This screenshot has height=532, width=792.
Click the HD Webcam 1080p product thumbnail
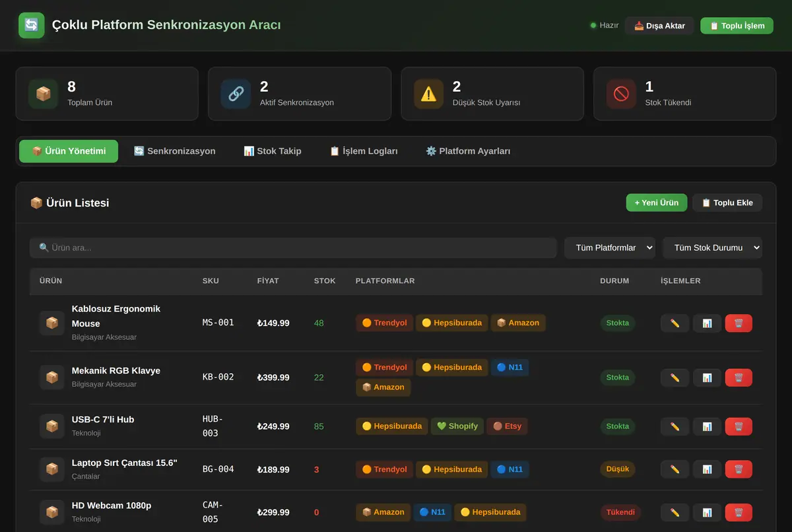click(51, 512)
